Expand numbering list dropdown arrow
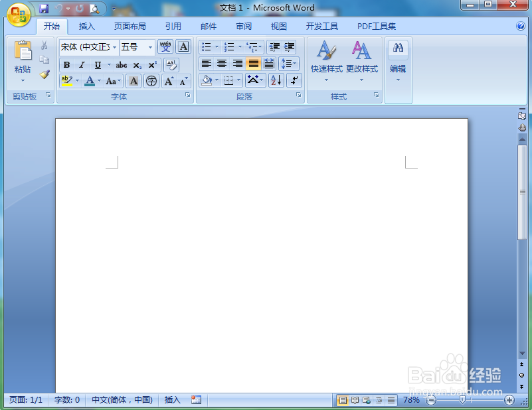Viewport: 532px width, 410px height. point(240,46)
